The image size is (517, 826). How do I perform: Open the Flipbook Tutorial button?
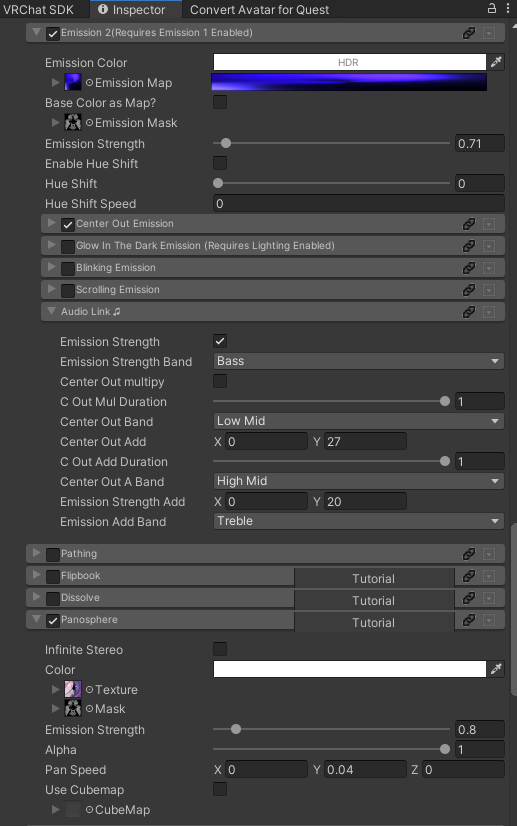click(x=374, y=578)
